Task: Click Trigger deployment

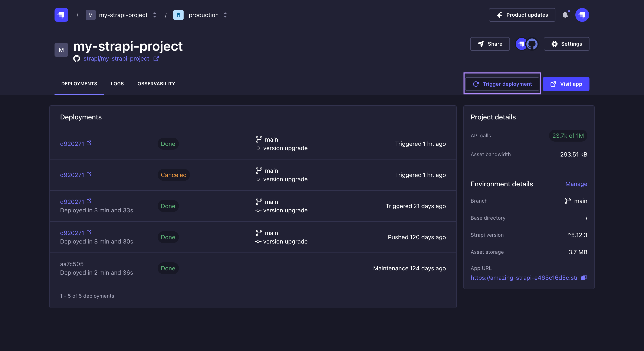Action: (x=502, y=84)
